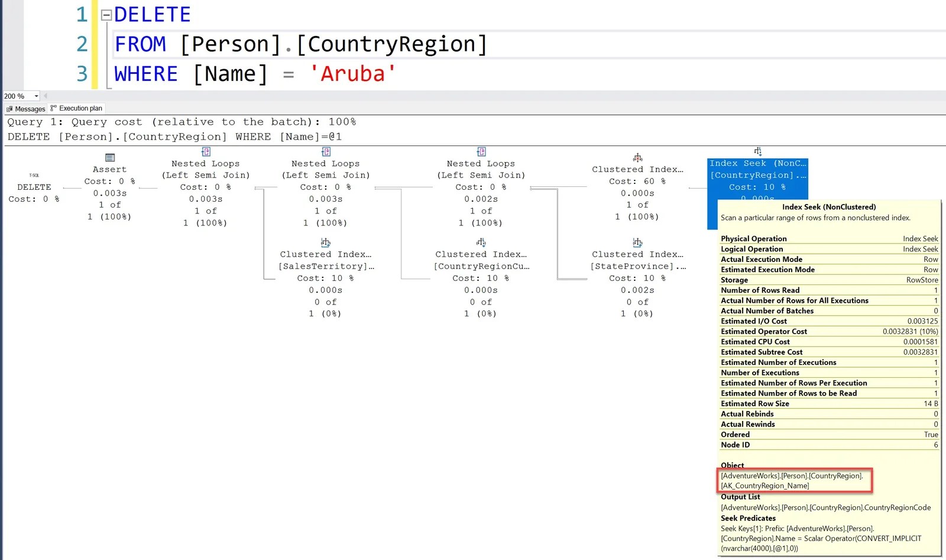This screenshot has width=946, height=560.
Task: Click the left scroll arrow beside zoom selector
Action: [x=45, y=95]
